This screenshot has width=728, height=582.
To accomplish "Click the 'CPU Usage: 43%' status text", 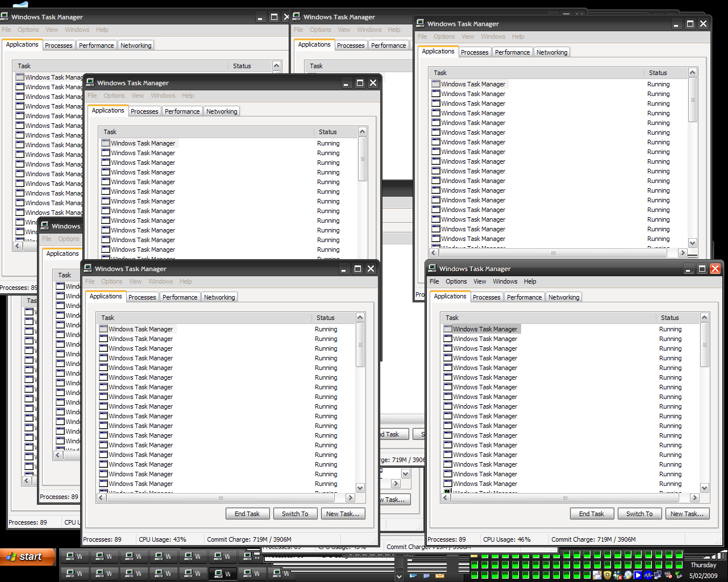I will [162, 539].
